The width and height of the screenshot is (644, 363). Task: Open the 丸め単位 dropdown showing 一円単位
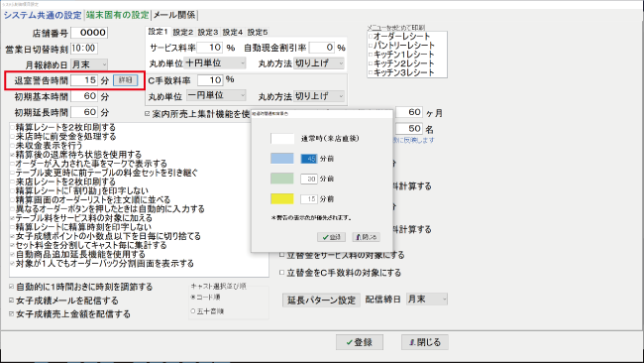click(216, 95)
